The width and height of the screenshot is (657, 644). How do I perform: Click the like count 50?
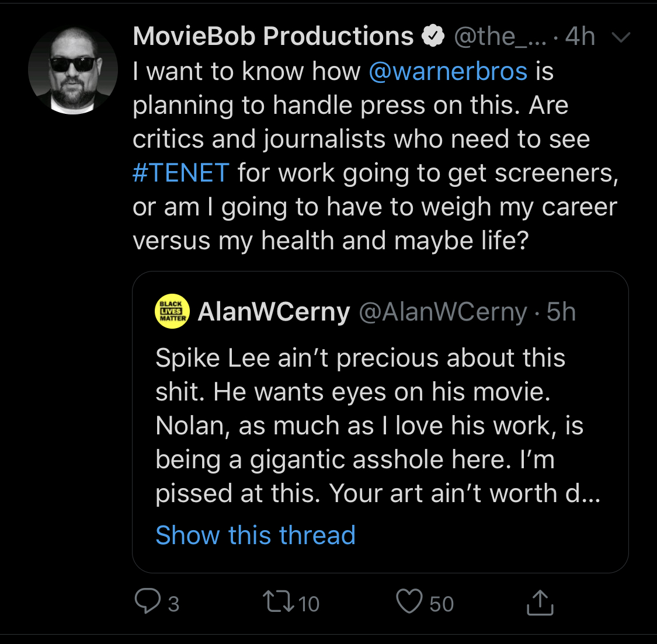(x=442, y=604)
